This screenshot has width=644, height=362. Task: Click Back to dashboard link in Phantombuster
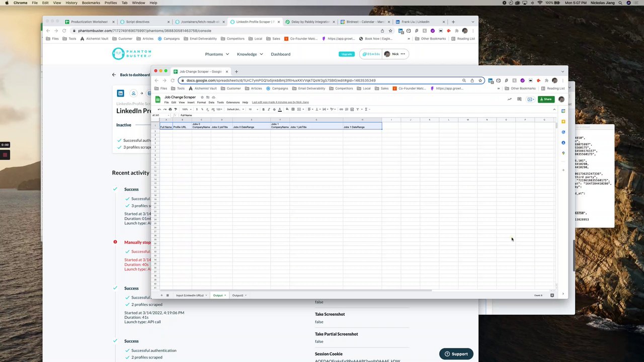click(131, 75)
